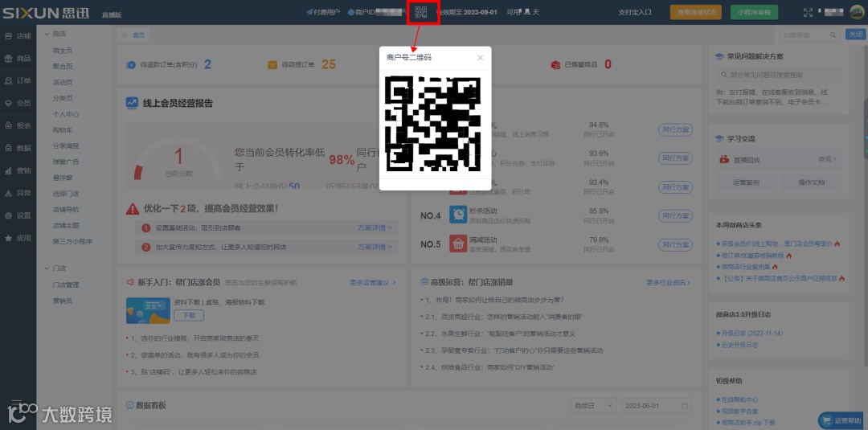This screenshot has height=430, width=868.
Task: Open the 更多运营建议 link
Action: pyautogui.click(x=373, y=282)
